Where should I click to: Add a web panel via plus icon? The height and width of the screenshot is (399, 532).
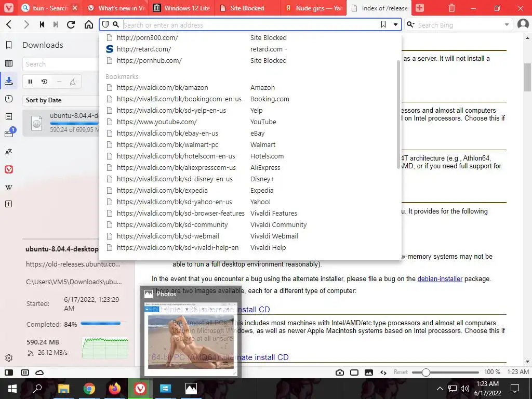pyautogui.click(x=9, y=204)
